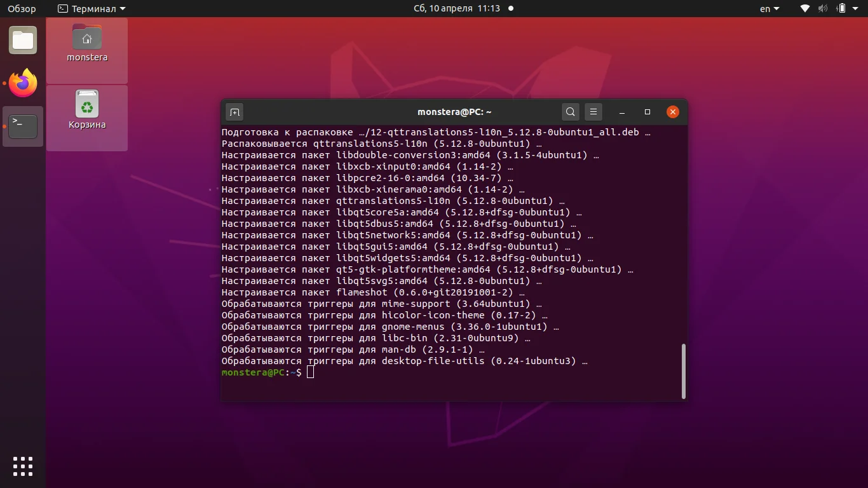Open the system status menu via its arrow
This screenshot has height=488, width=868.
[856, 9]
